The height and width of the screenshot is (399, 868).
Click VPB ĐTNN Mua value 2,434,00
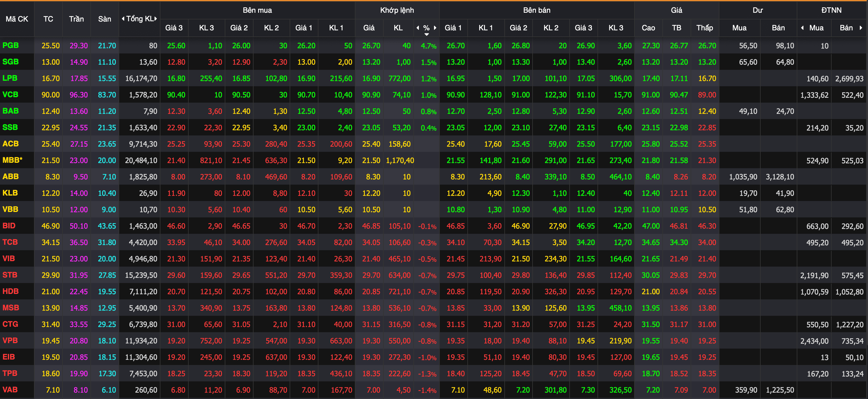click(x=814, y=341)
